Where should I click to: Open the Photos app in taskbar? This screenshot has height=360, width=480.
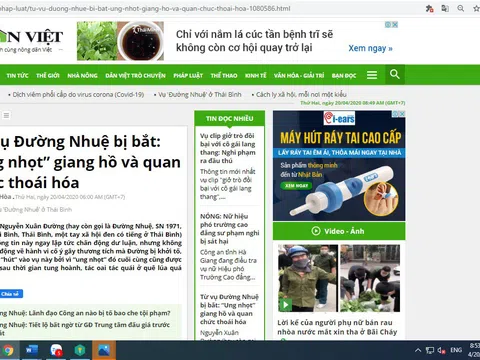pos(104,350)
